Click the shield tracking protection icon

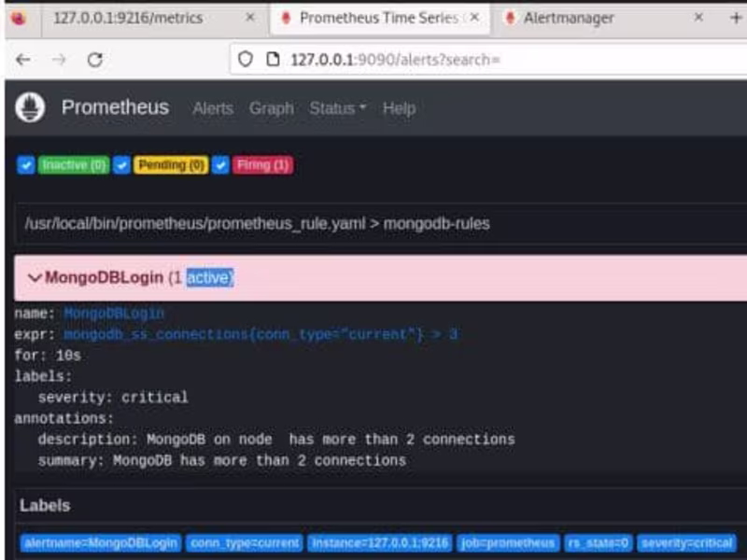point(246,60)
